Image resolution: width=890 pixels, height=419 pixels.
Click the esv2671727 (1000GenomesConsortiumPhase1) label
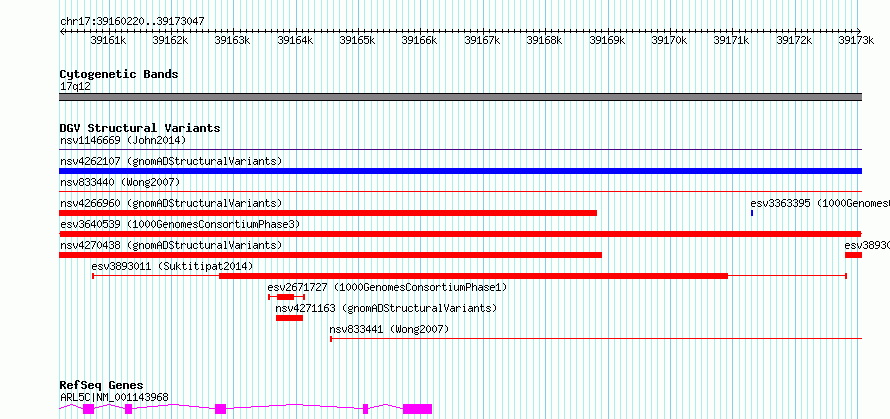387,287
